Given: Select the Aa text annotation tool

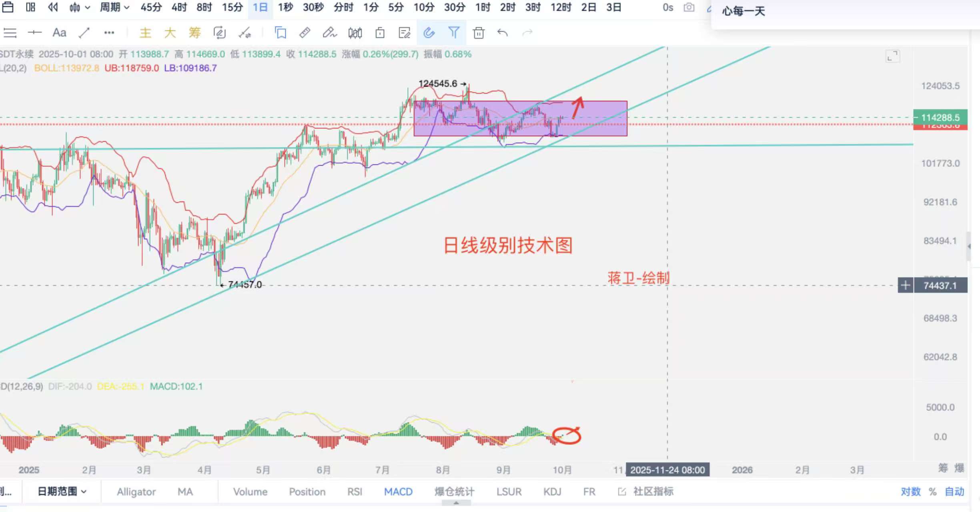Looking at the screenshot, I should tap(59, 33).
